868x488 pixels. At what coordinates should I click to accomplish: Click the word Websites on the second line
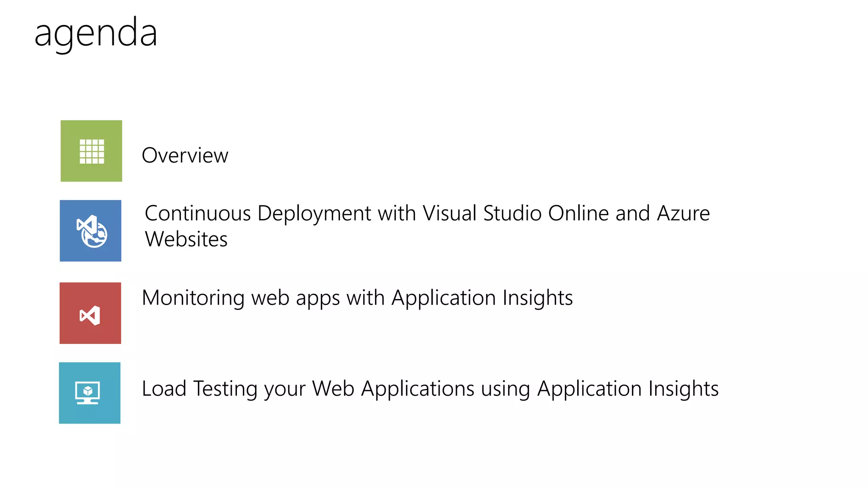pyautogui.click(x=186, y=239)
